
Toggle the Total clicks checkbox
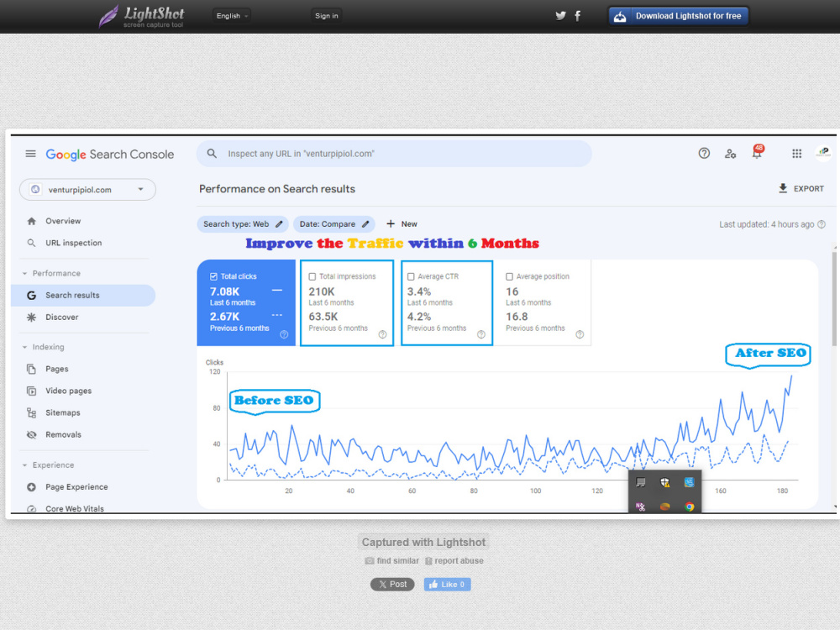pyautogui.click(x=213, y=276)
